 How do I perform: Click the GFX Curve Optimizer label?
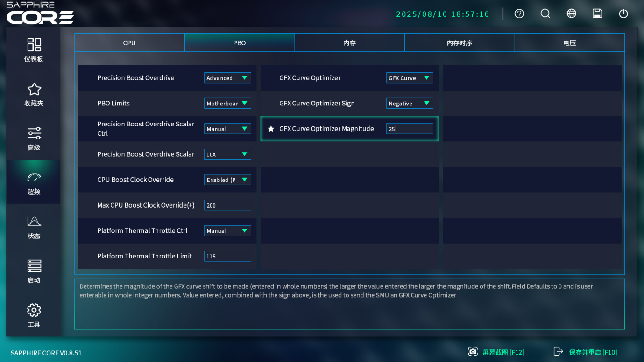click(310, 78)
